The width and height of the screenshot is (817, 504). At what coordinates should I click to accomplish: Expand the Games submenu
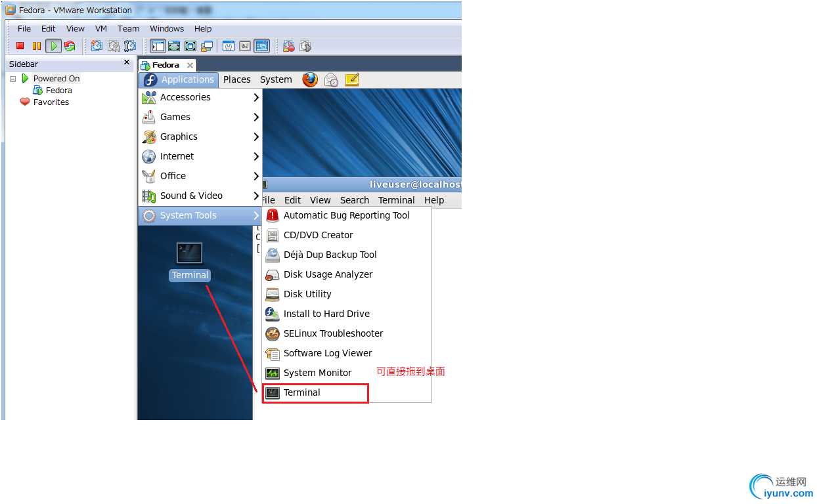[x=200, y=117]
